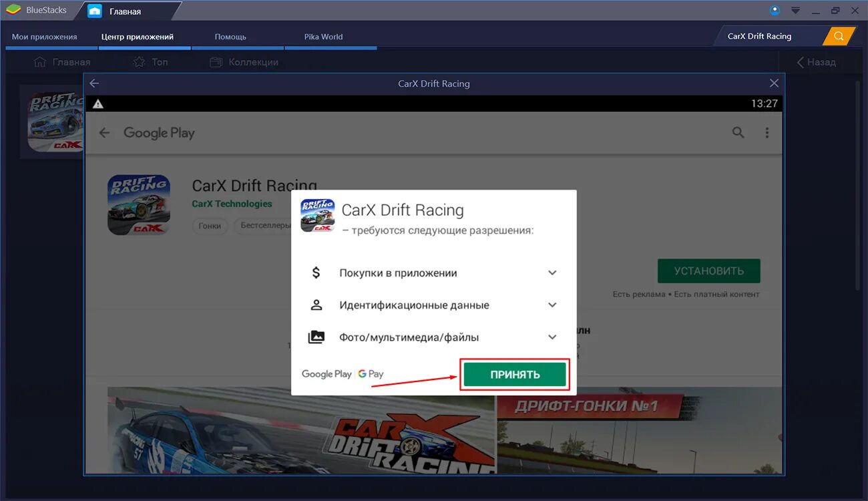The height and width of the screenshot is (501, 868).
Task: Click the warning triangle in Android status bar
Action: (x=98, y=104)
